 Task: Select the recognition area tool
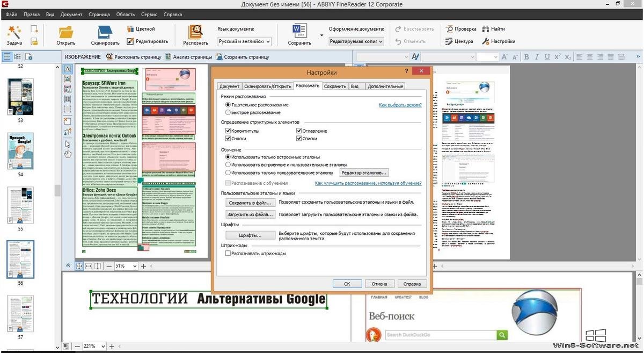[x=68, y=110]
